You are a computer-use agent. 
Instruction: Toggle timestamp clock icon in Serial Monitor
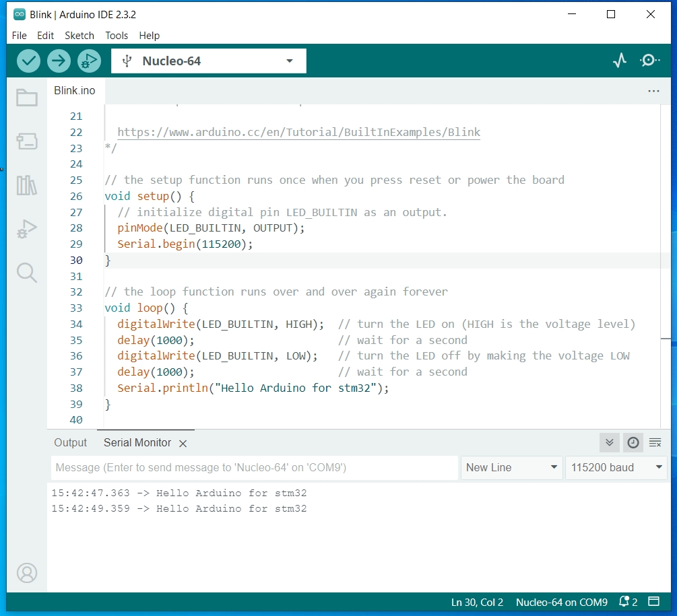point(633,442)
